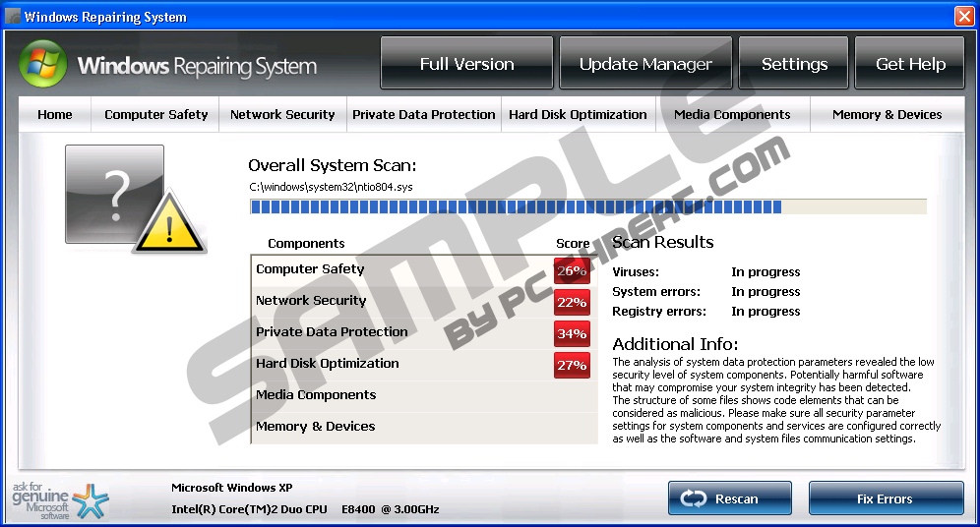Click the Additional Info heading
Image resolution: width=980 pixels, height=527 pixels.
click(x=675, y=344)
